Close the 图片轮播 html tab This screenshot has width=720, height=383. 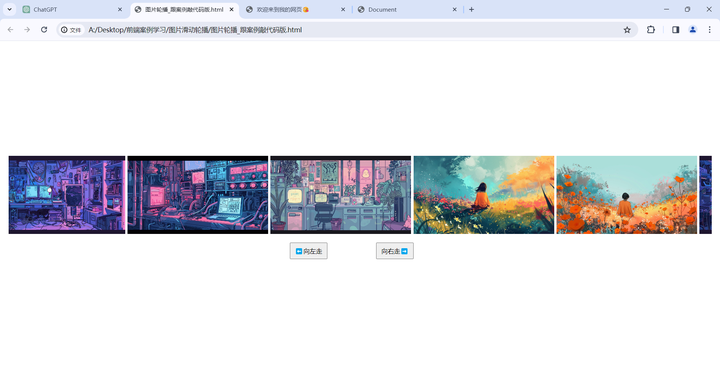tap(231, 9)
